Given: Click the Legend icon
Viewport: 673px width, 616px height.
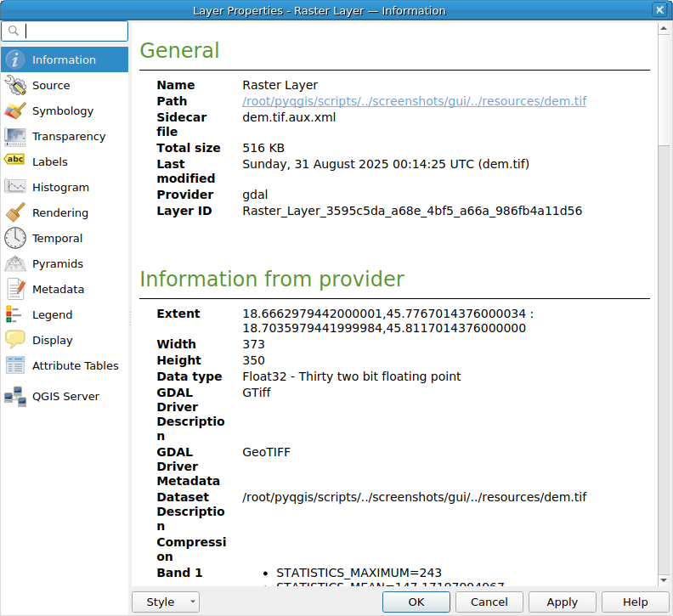Looking at the screenshot, I should (x=14, y=314).
